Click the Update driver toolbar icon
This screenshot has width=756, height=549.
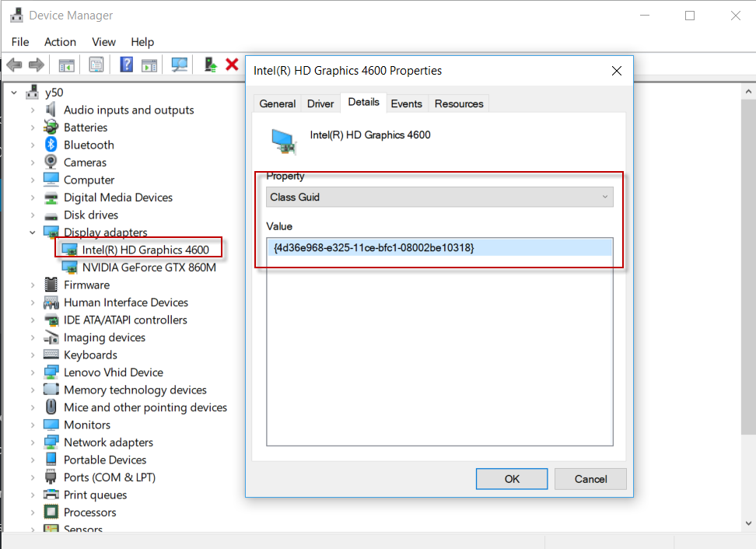[x=211, y=65]
